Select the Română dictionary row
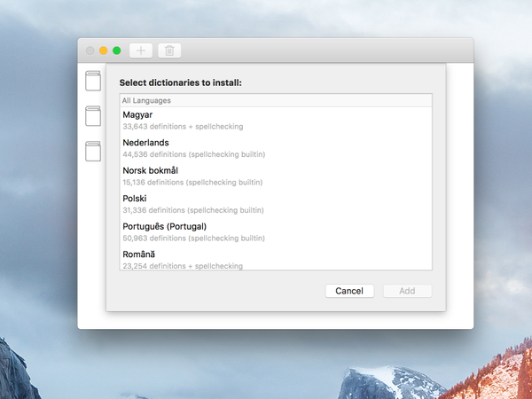The width and height of the screenshot is (532, 399). pos(276,258)
